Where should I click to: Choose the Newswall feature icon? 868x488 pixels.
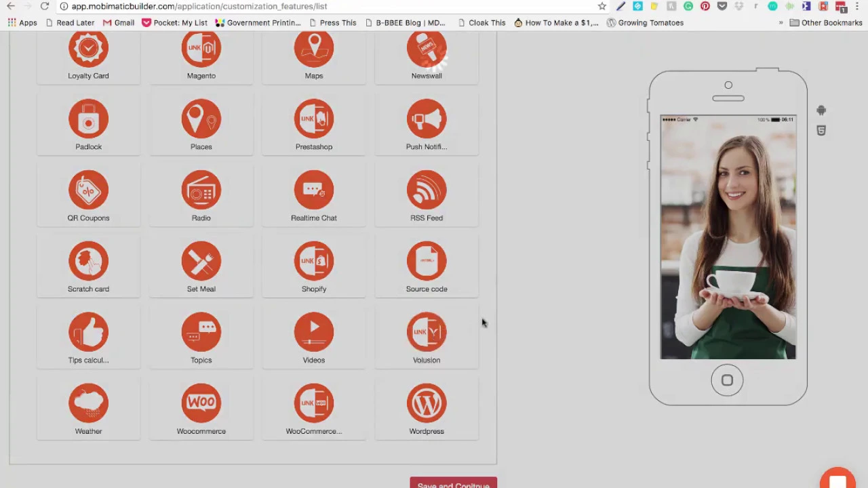coord(427,49)
